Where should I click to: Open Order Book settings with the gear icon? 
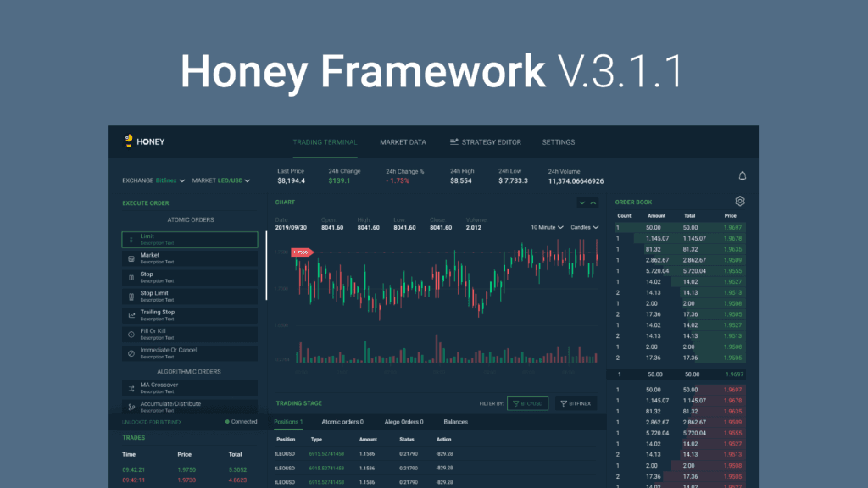pos(739,201)
